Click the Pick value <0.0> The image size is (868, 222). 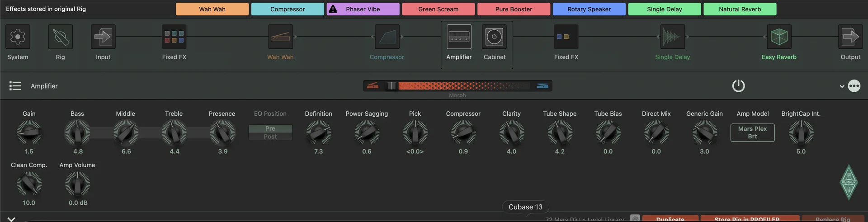(415, 151)
